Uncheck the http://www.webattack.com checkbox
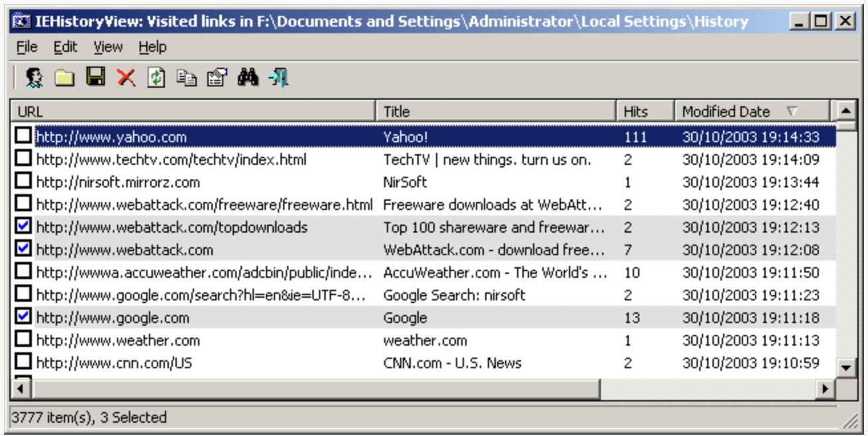868x436 pixels. tap(24, 249)
